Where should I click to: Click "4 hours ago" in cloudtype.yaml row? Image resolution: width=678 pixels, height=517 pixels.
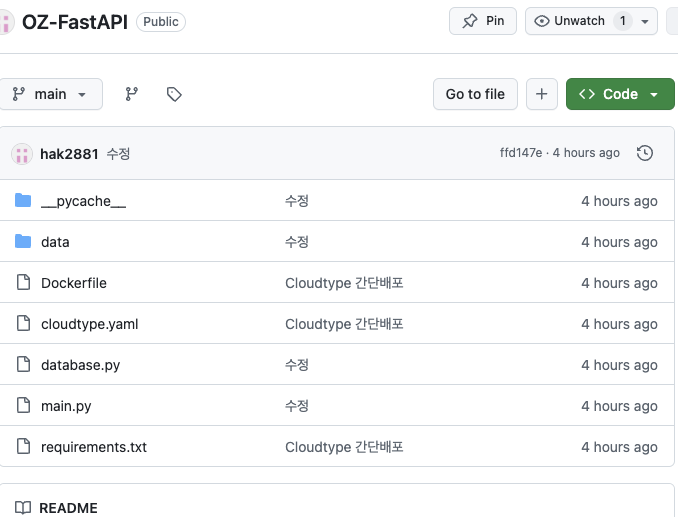click(x=619, y=324)
